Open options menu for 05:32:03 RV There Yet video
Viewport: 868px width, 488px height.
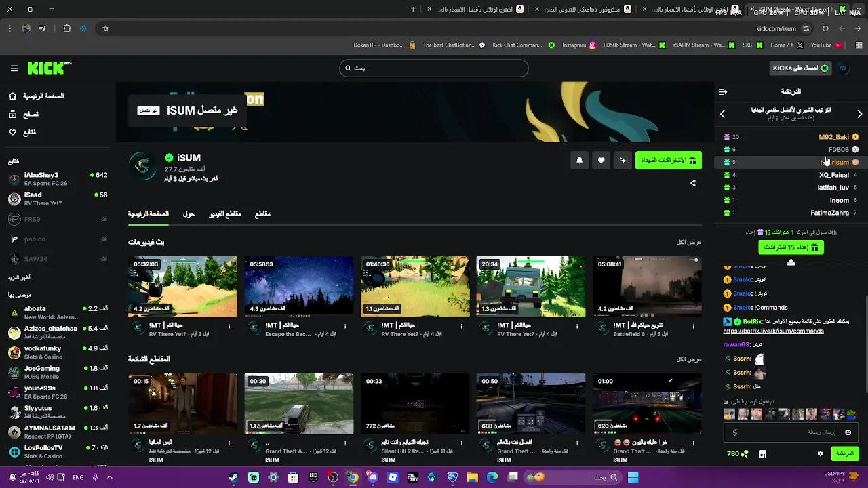coord(229,326)
